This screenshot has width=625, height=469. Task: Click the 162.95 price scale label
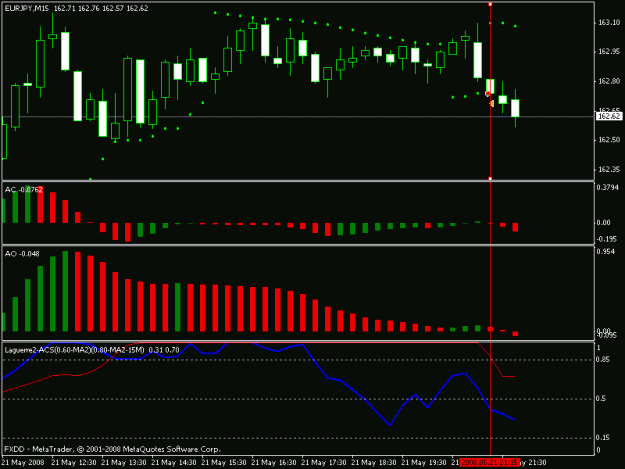click(x=609, y=51)
